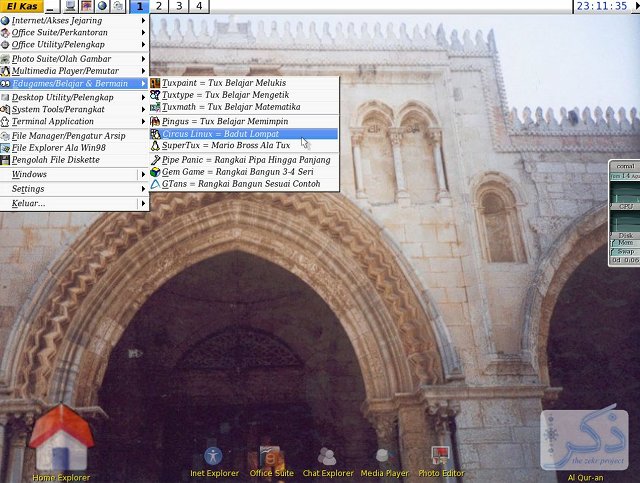Click the Gem Game cube icon
640x483 pixels.
155,172
